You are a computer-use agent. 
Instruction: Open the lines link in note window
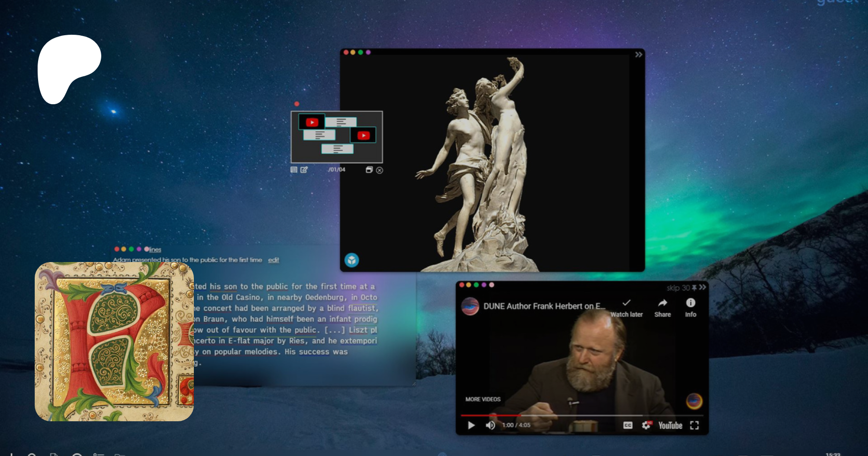[154, 249]
